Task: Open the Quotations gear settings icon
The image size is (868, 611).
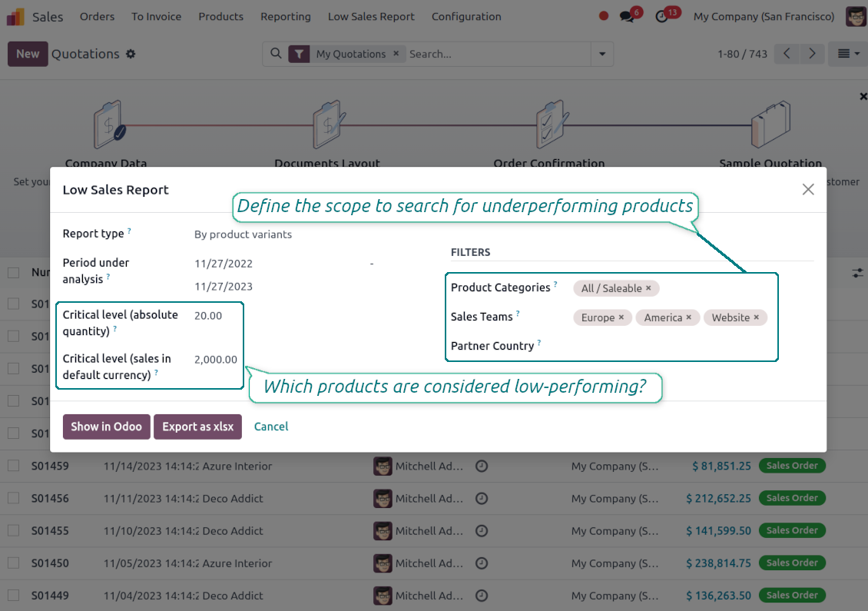Action: pos(131,54)
